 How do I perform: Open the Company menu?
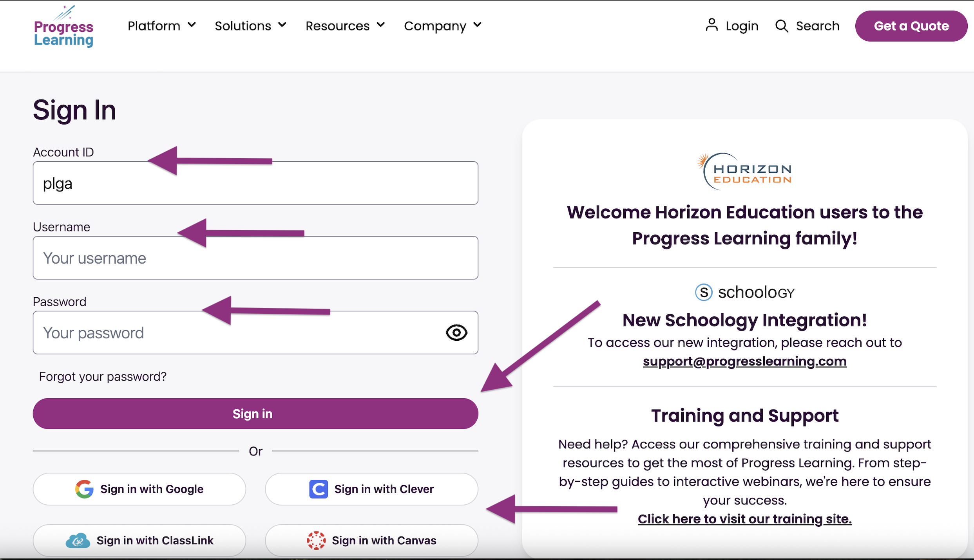pyautogui.click(x=443, y=26)
